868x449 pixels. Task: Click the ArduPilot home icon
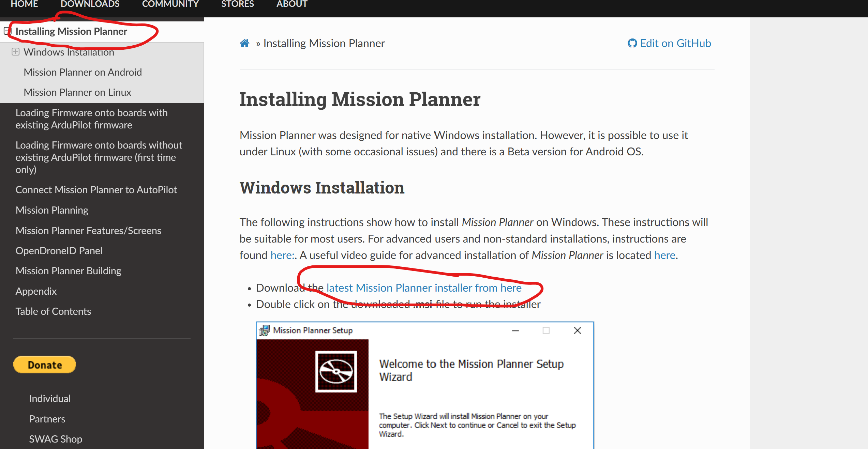pos(245,42)
